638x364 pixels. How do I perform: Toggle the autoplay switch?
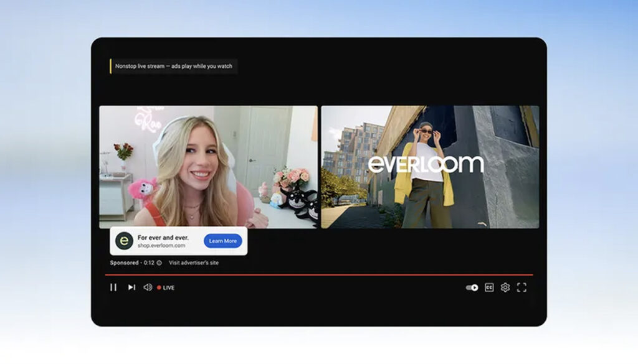click(x=472, y=287)
